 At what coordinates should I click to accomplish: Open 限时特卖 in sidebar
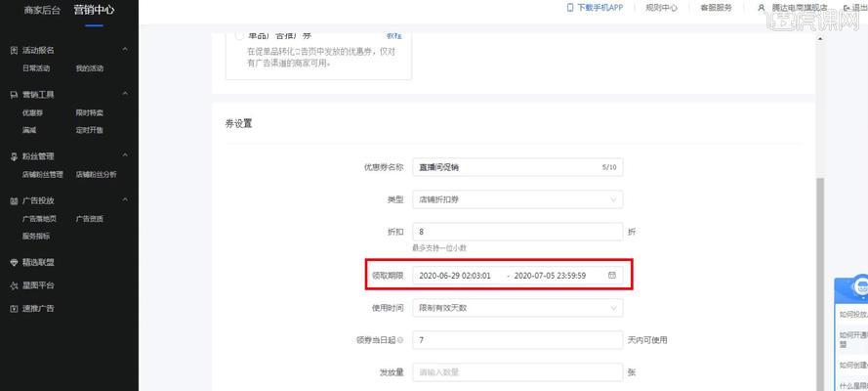tap(90, 113)
